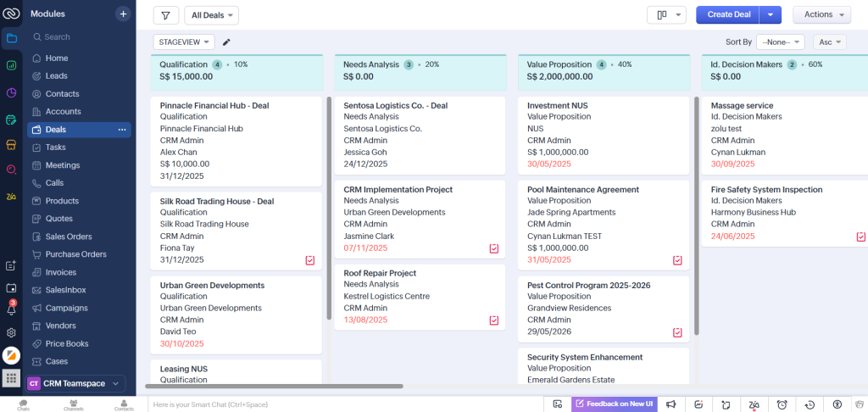
Task: Open the three-dot menu beside Deals
Action: click(122, 130)
